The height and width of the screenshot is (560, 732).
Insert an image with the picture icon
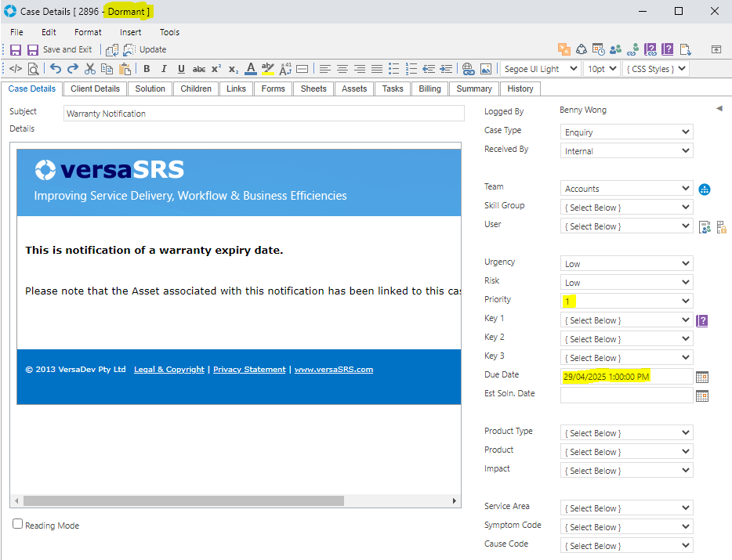(487, 69)
